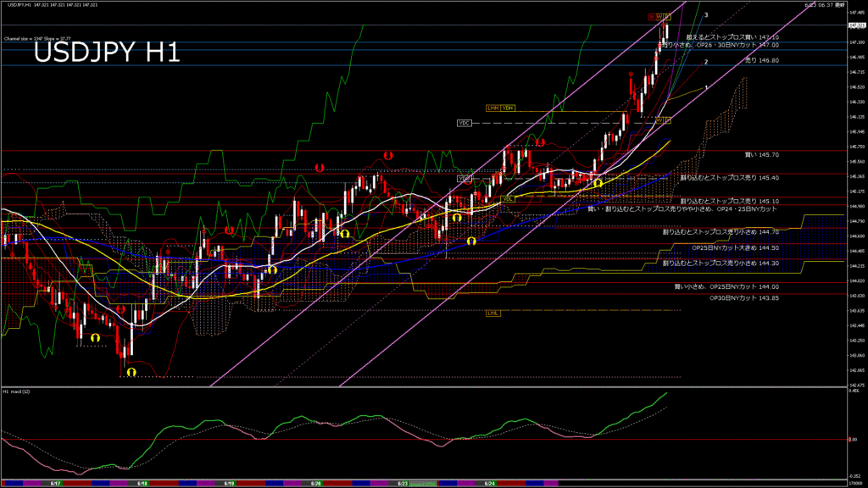The height and width of the screenshot is (488, 868).
Task: Click the MACD zero level marker
Action: (854, 439)
